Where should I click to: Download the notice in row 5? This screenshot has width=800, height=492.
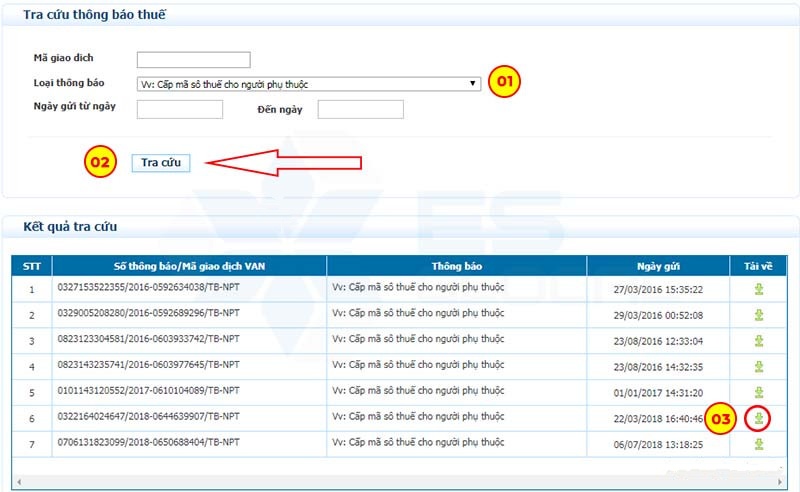pos(759,393)
